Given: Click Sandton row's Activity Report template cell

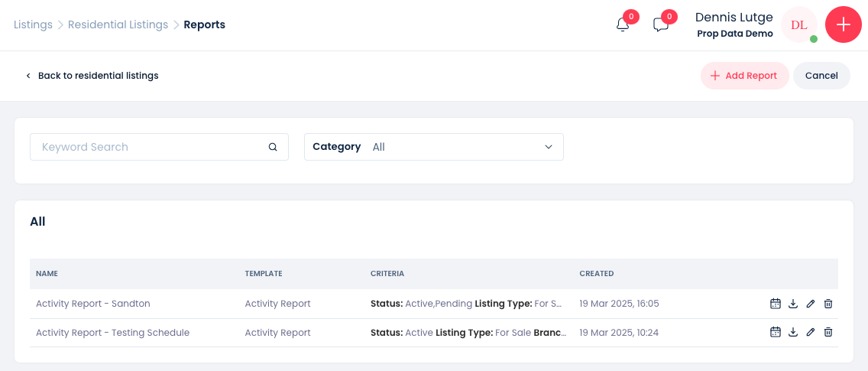Looking at the screenshot, I should click(x=277, y=304).
